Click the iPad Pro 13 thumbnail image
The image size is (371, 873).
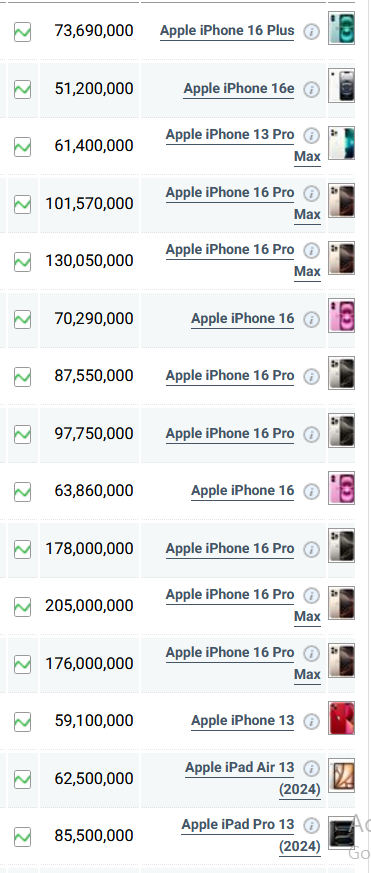pyautogui.click(x=341, y=833)
